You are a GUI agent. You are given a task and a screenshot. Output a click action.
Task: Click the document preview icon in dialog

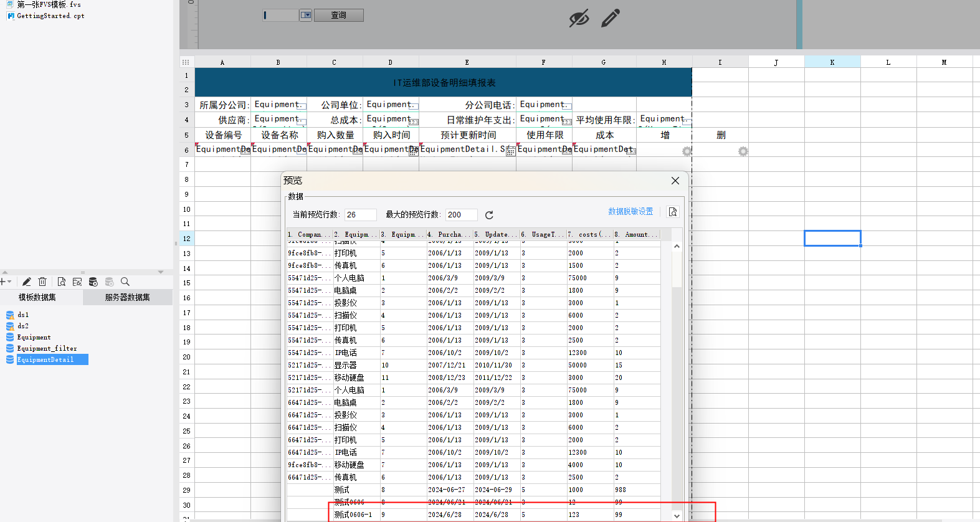(673, 212)
